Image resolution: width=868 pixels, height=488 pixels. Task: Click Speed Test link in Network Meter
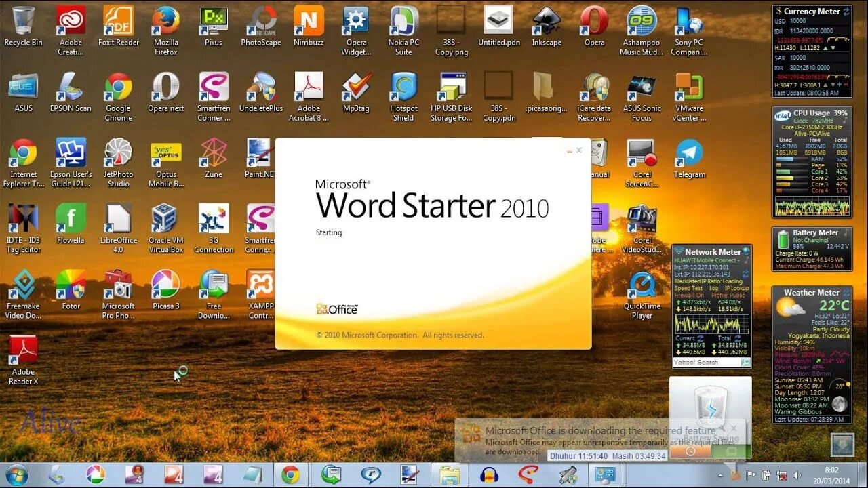688,288
